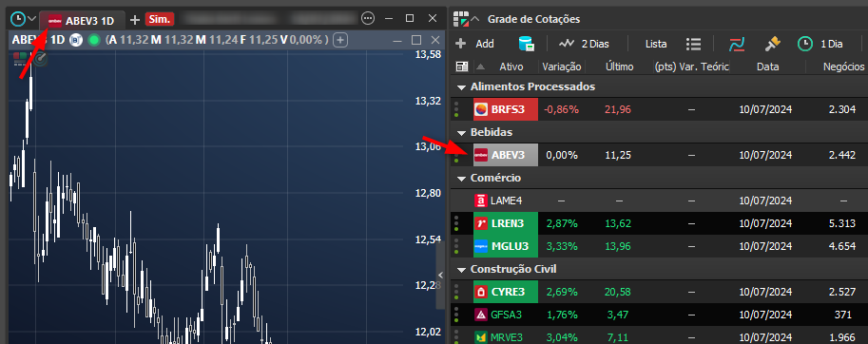The width and height of the screenshot is (868, 344).
Task: Open the bulleted list view icon
Action: click(694, 44)
